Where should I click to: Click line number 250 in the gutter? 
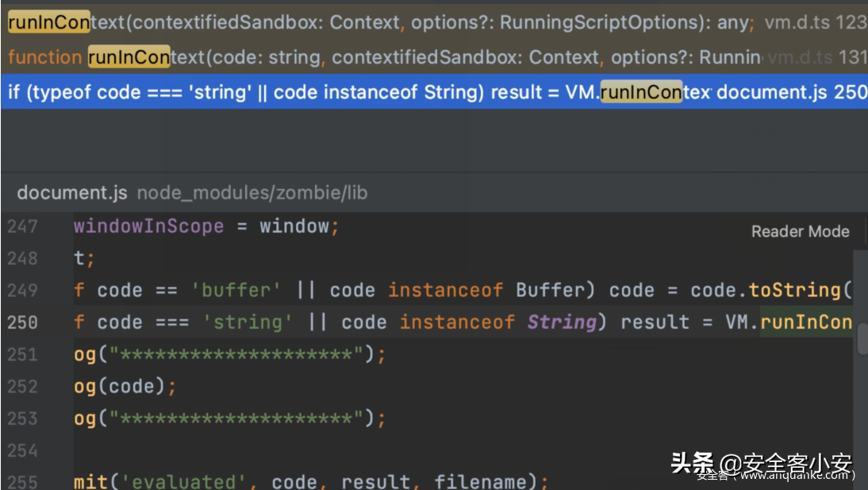[22, 322]
